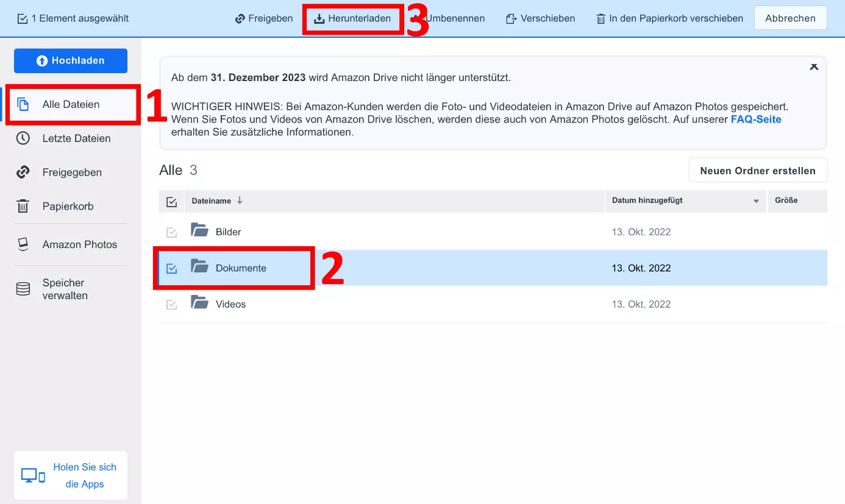Click Neuen Ordner erstellen button
This screenshot has height=504, width=845.
(x=758, y=171)
